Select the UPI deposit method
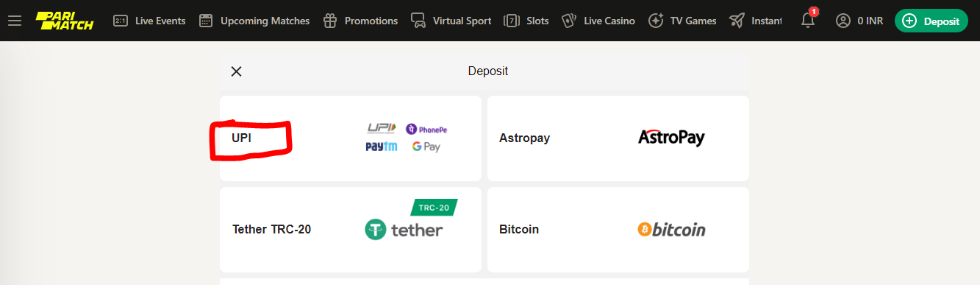This screenshot has height=285, width=980. click(351, 138)
